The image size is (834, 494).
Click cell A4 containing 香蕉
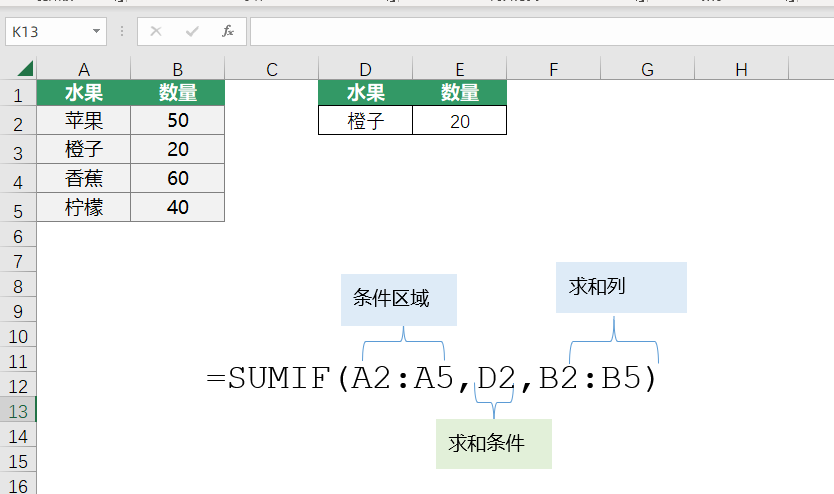pos(84,178)
